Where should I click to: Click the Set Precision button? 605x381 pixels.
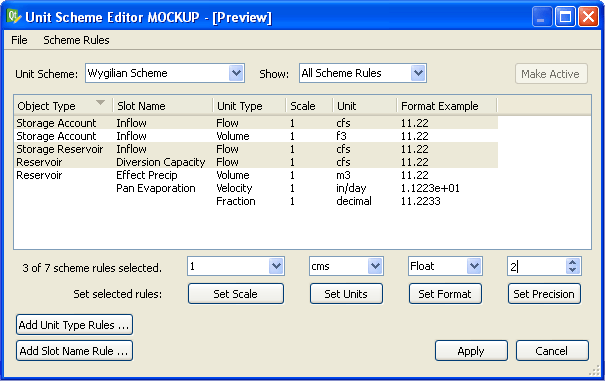pyautogui.click(x=544, y=294)
